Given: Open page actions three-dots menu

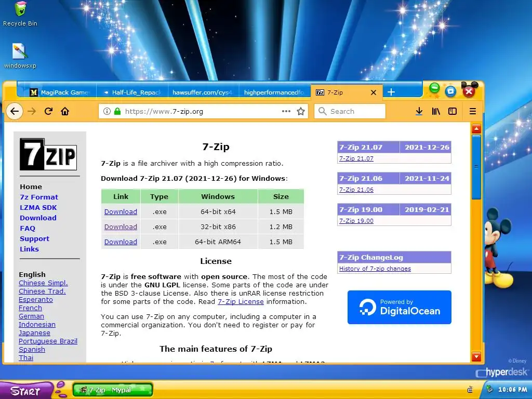Looking at the screenshot, I should point(286,111).
